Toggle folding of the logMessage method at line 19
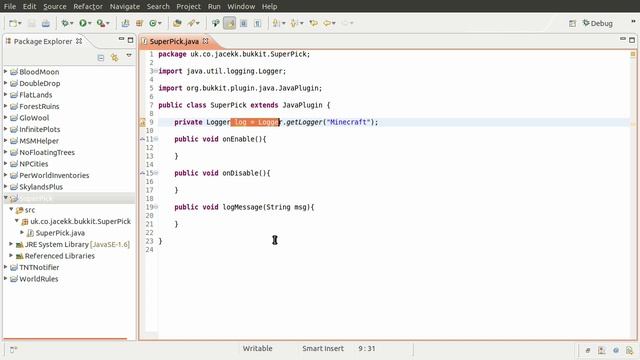 pyautogui.click(x=156, y=207)
